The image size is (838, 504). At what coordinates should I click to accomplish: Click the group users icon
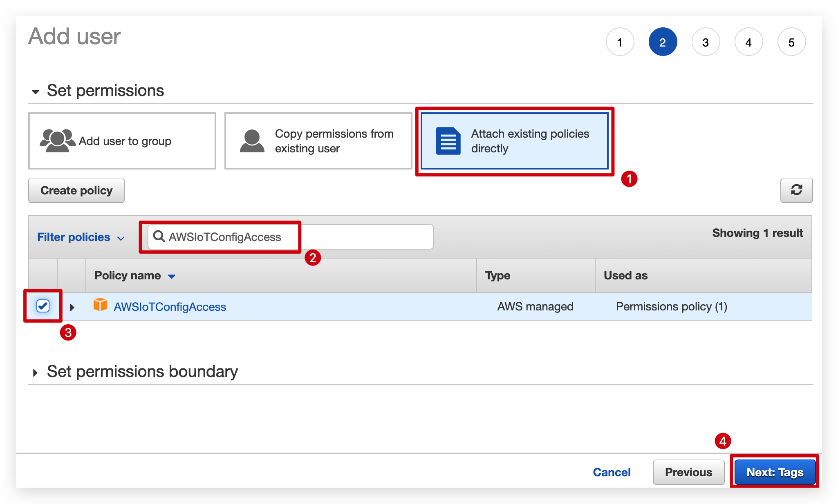tap(57, 140)
